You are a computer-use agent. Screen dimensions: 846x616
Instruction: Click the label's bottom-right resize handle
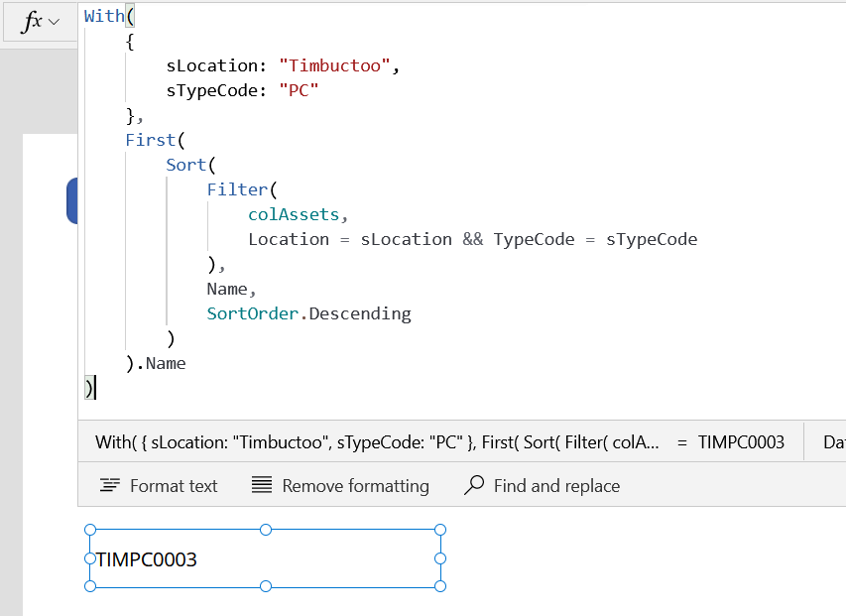point(440,586)
